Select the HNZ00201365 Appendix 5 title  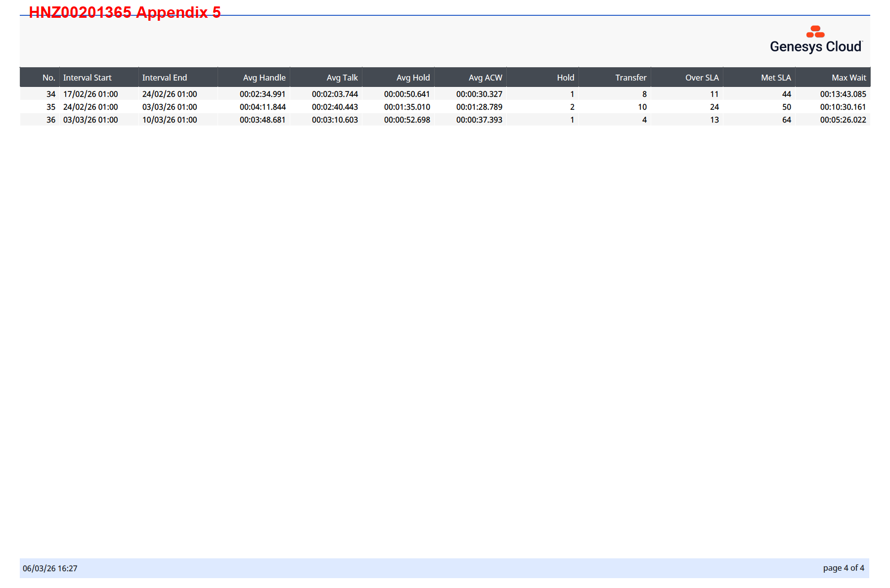pos(125,12)
